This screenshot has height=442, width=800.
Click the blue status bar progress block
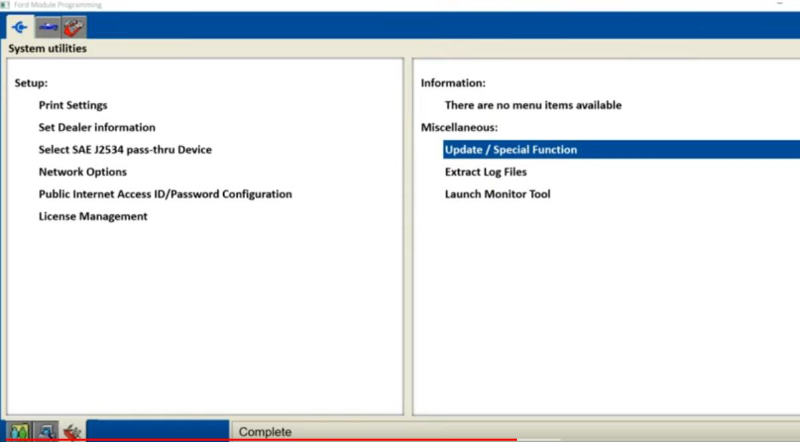[x=158, y=430]
